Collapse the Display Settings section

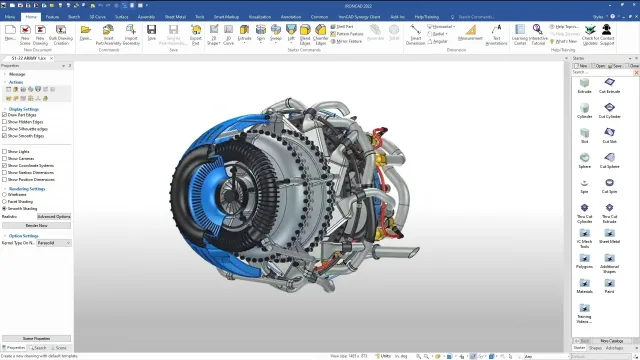point(5,109)
